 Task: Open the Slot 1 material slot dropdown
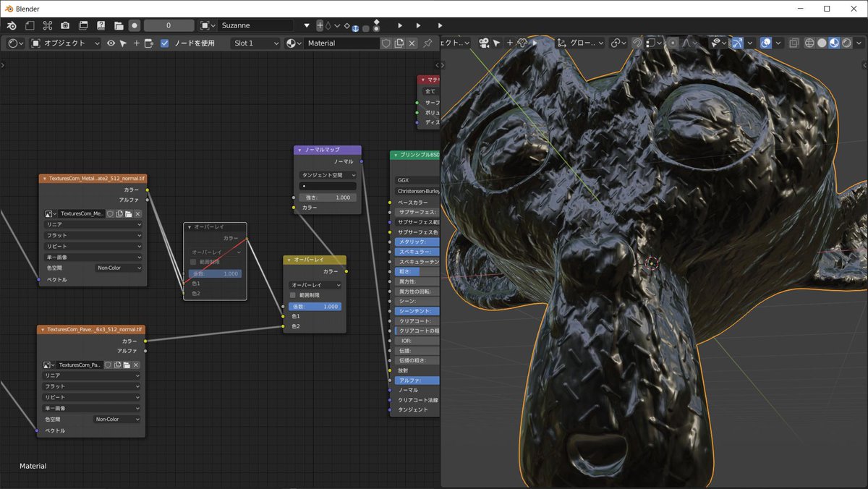pos(255,43)
